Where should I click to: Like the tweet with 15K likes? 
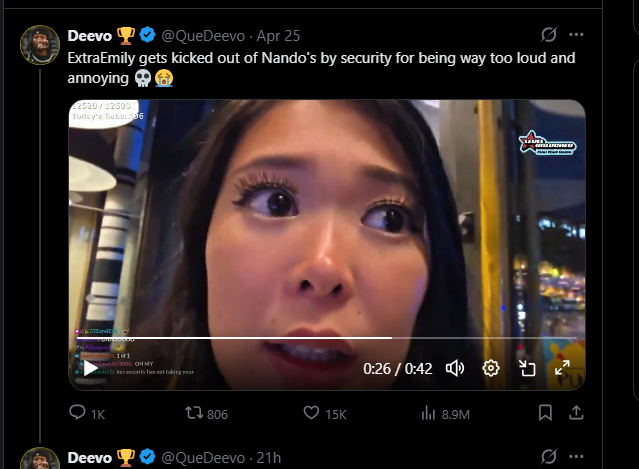point(311,413)
